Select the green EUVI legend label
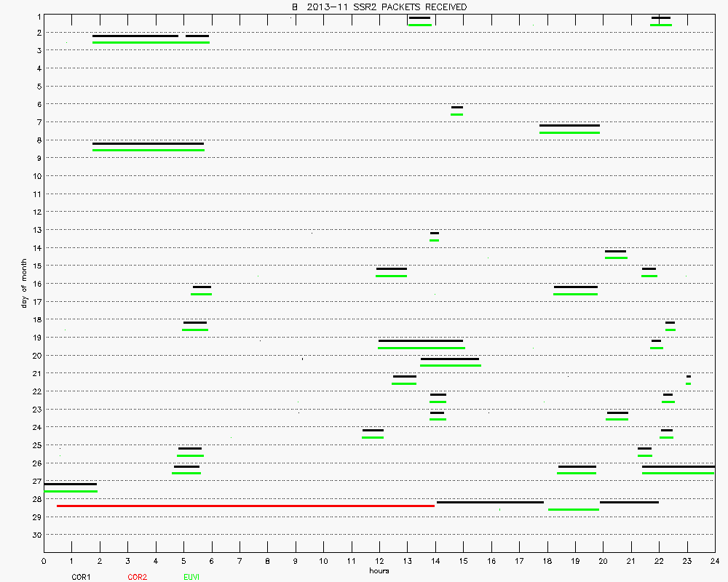 click(x=191, y=577)
